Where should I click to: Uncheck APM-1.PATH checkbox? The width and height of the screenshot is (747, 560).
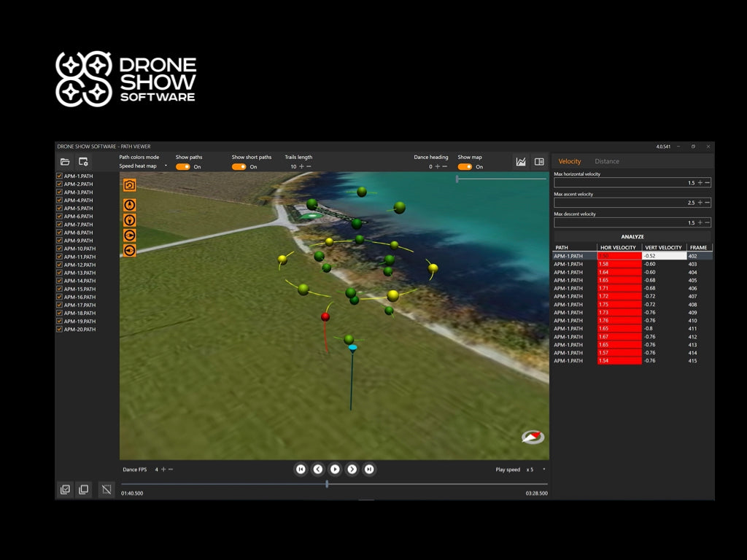[x=60, y=176]
